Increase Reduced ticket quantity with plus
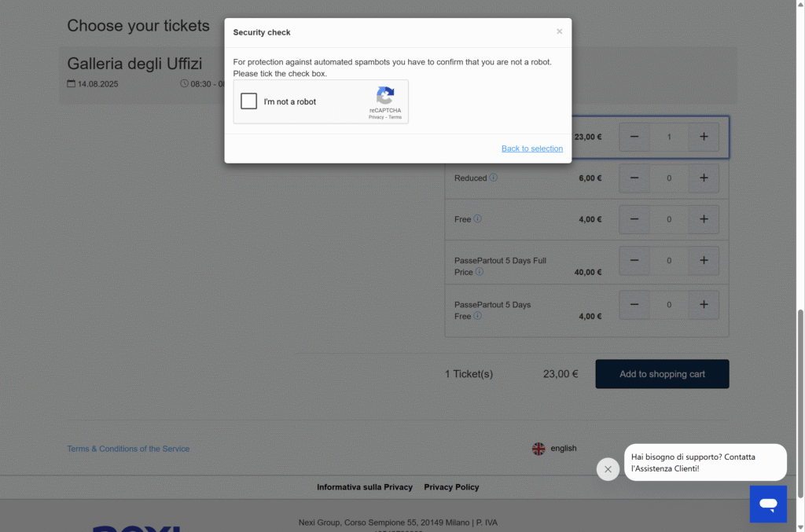This screenshot has height=532, width=805. pos(704,178)
